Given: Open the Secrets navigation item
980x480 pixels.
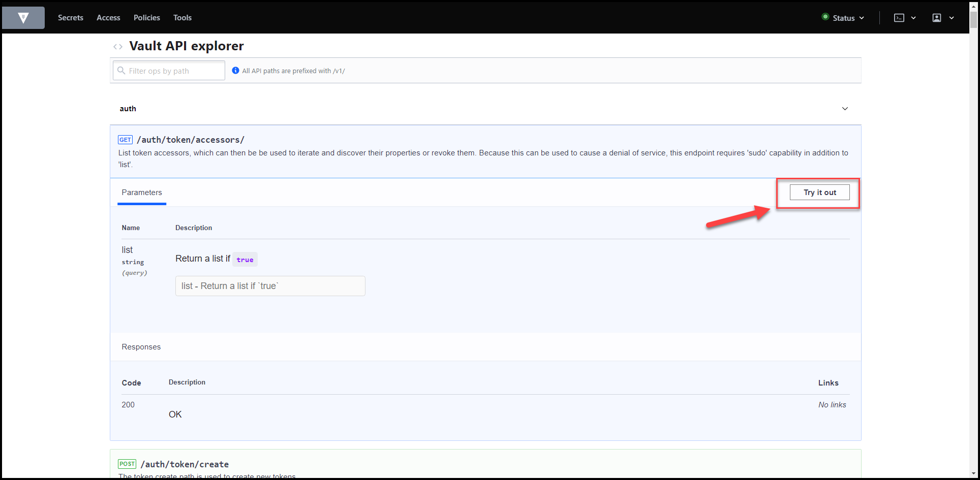Looking at the screenshot, I should tap(71, 17).
